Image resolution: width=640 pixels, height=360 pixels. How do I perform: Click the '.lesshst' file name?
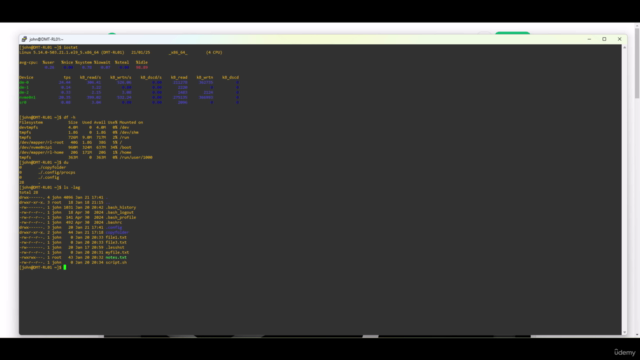coord(115,247)
